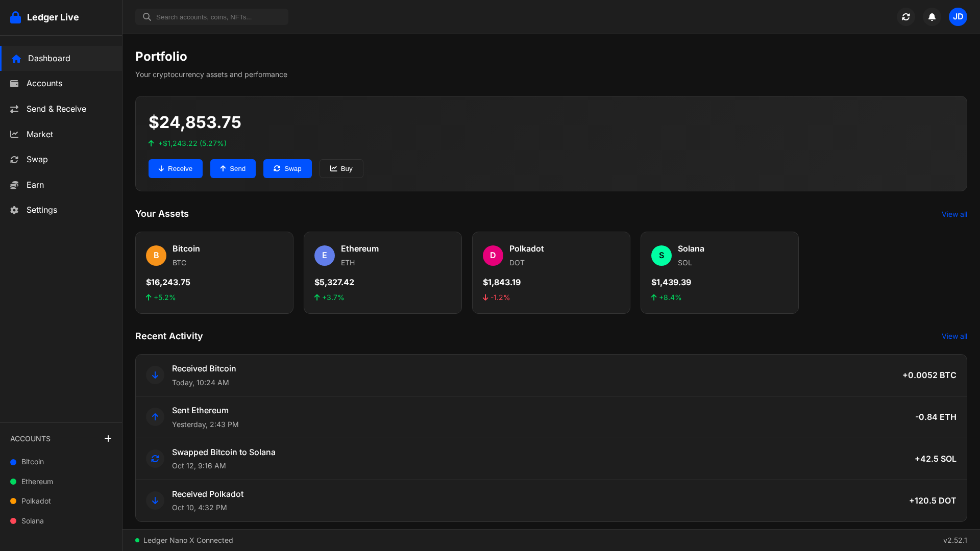Navigate to Market
Screen dimensions: 980x551
click(x=61, y=134)
